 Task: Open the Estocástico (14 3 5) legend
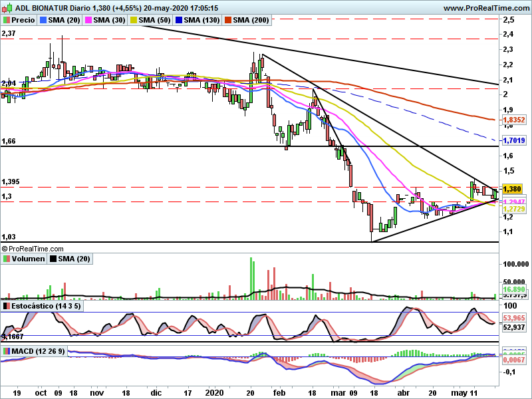click(42, 306)
